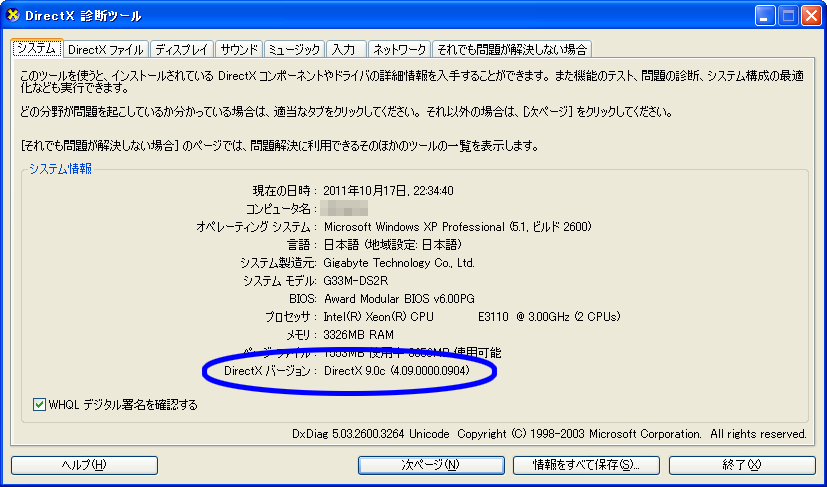Click the 次ページ(N) button
Image resolution: width=827 pixels, height=487 pixels.
pos(431,465)
